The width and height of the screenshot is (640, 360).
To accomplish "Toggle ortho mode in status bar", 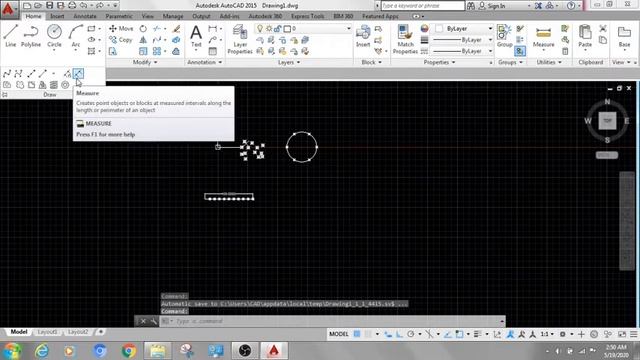I will [399, 334].
